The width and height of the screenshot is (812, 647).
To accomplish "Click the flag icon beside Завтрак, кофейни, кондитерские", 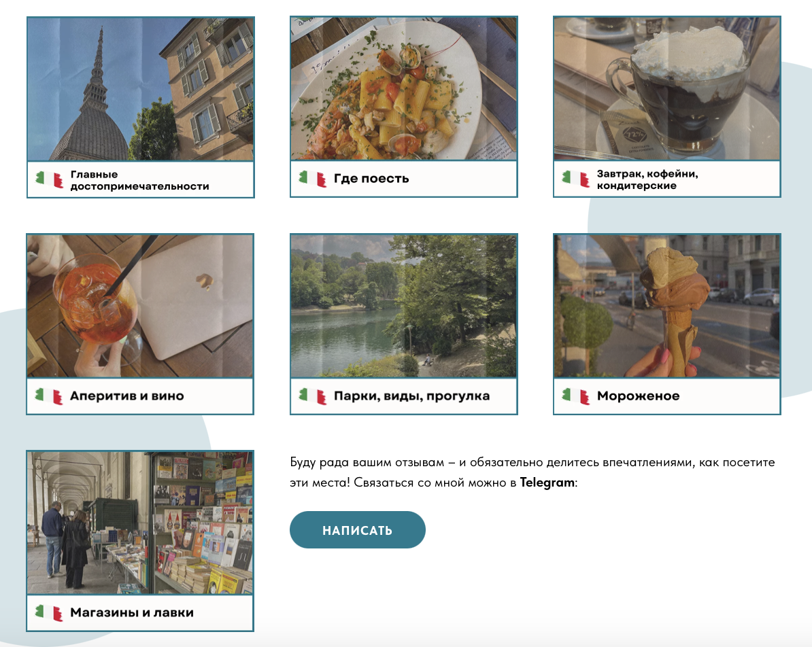I will click(575, 179).
